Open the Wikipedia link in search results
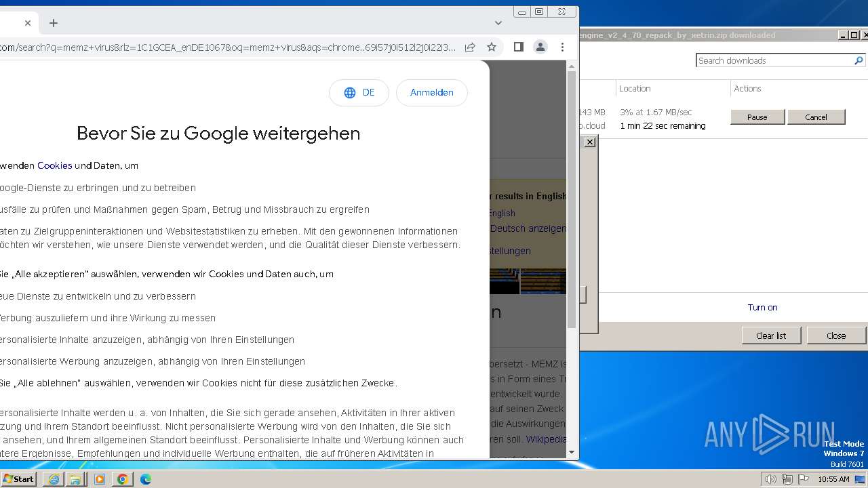This screenshot has height=488, width=868. coord(547,439)
